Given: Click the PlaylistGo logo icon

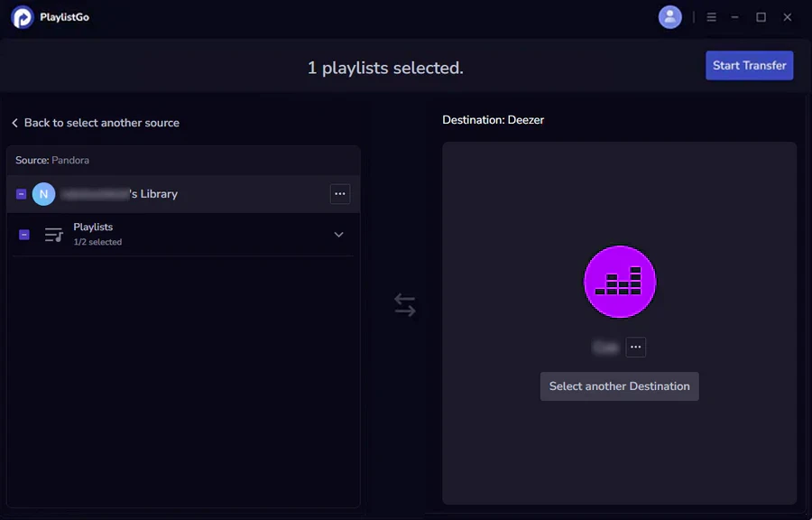Looking at the screenshot, I should 22,17.
